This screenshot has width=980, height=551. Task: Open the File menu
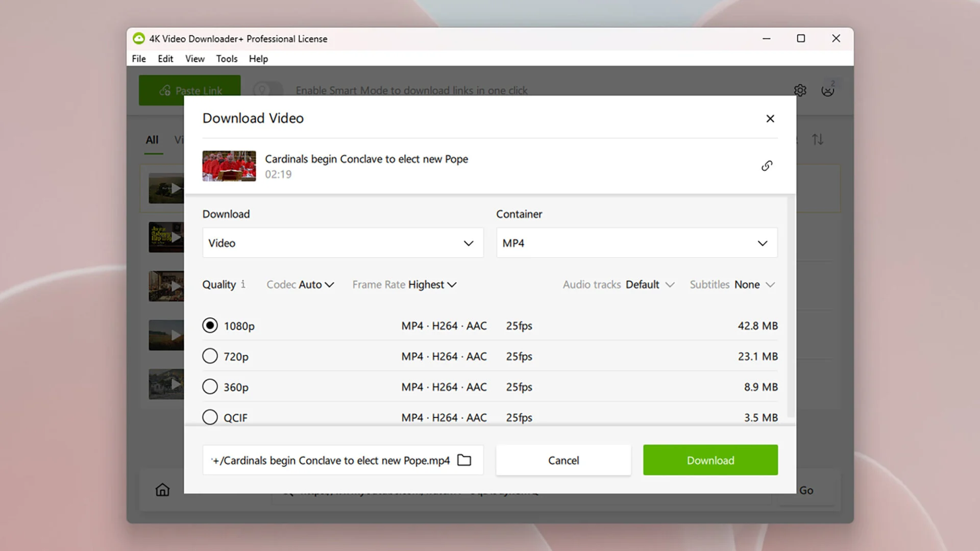pos(139,59)
